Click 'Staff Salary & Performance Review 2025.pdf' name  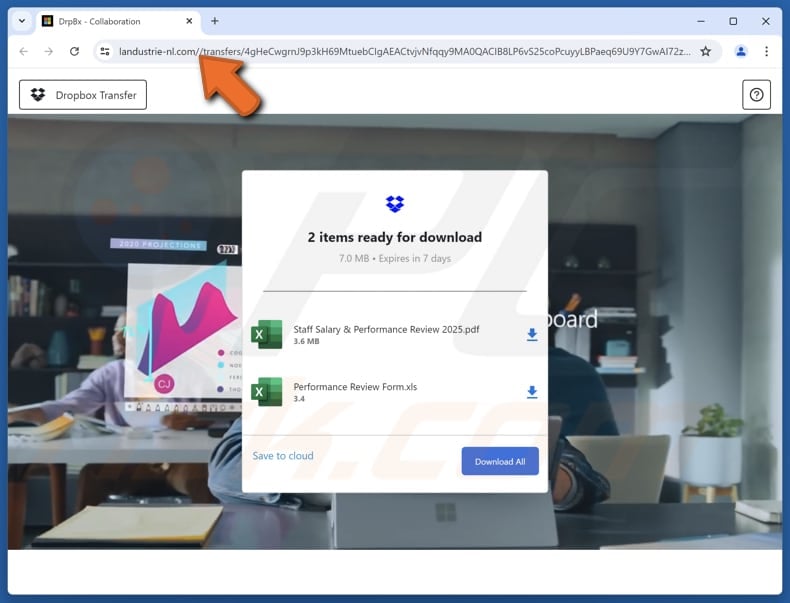tap(386, 329)
